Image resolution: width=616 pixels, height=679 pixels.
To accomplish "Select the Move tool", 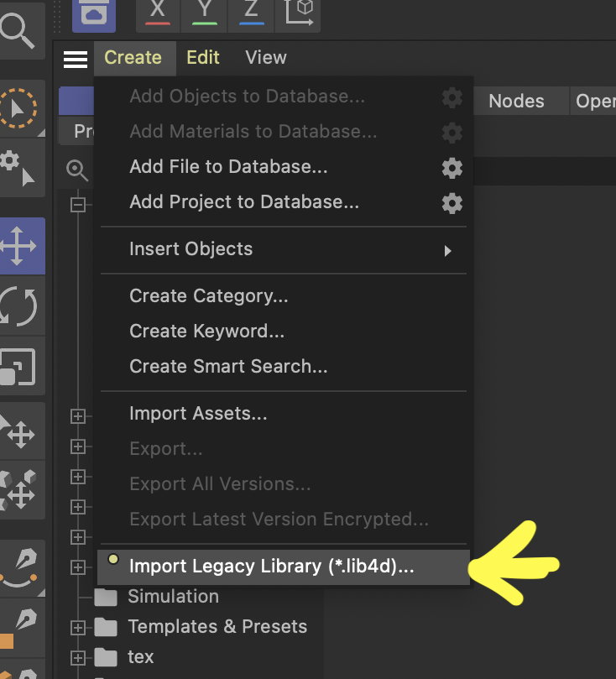I will [x=18, y=248].
